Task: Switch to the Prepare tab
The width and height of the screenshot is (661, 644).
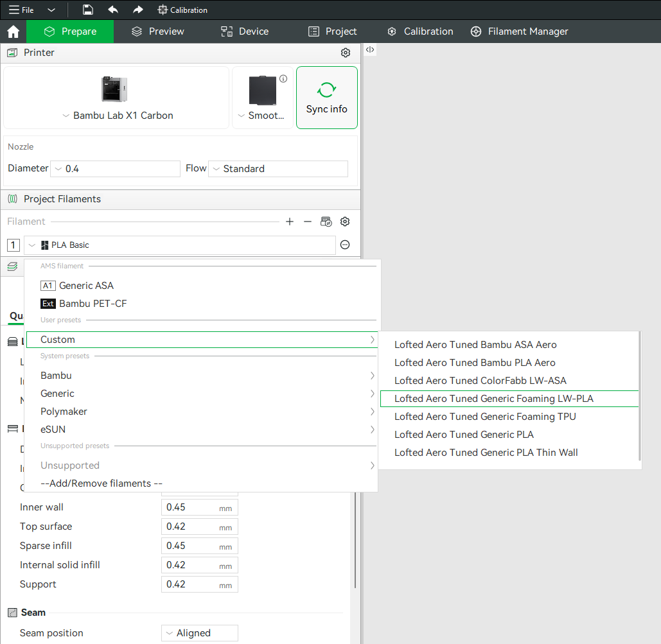Action: point(70,31)
